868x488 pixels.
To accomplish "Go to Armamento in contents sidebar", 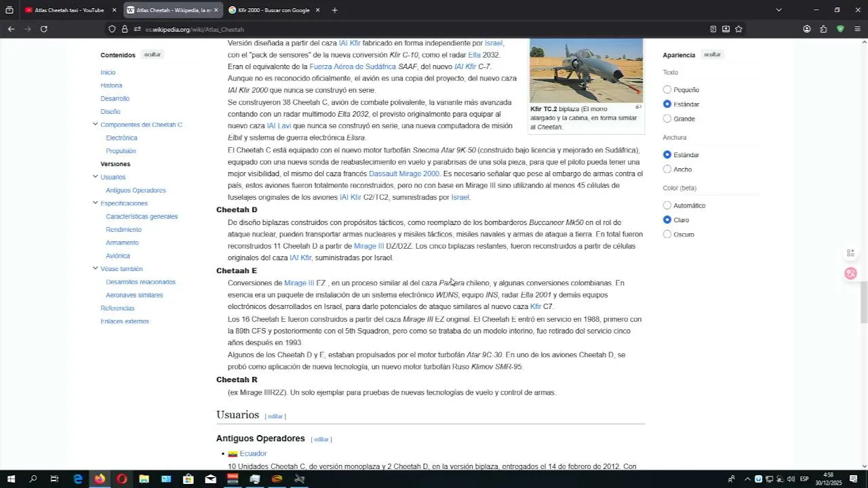I will click(x=122, y=243).
